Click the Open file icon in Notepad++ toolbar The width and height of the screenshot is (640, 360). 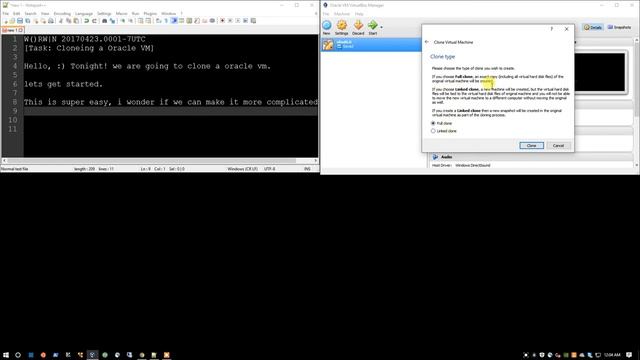tap(12, 20)
